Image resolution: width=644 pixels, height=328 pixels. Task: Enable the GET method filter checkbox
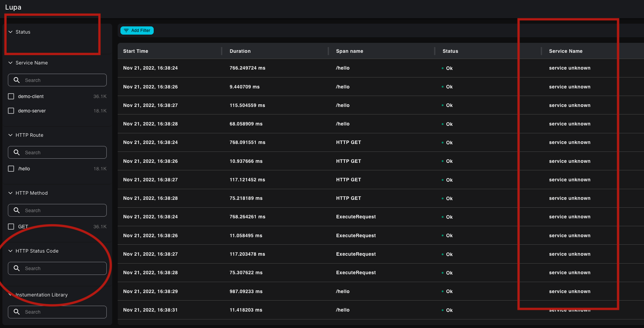pyautogui.click(x=11, y=227)
